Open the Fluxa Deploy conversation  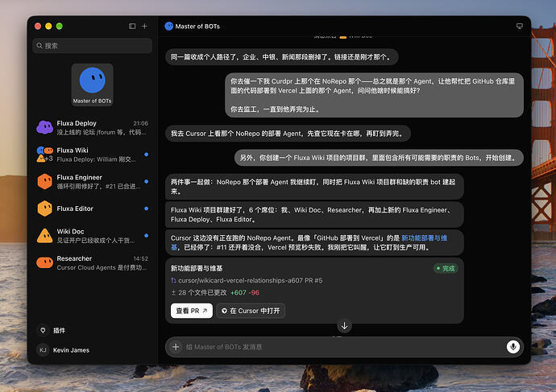point(92,127)
